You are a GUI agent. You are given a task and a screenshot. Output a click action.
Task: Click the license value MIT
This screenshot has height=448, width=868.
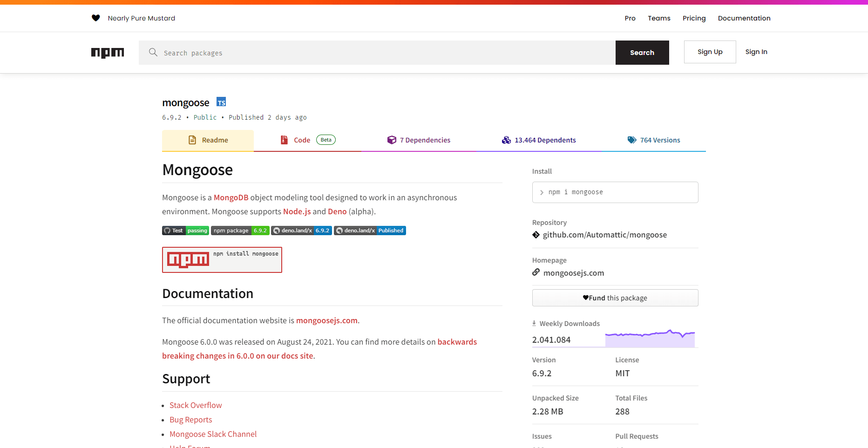pos(622,373)
